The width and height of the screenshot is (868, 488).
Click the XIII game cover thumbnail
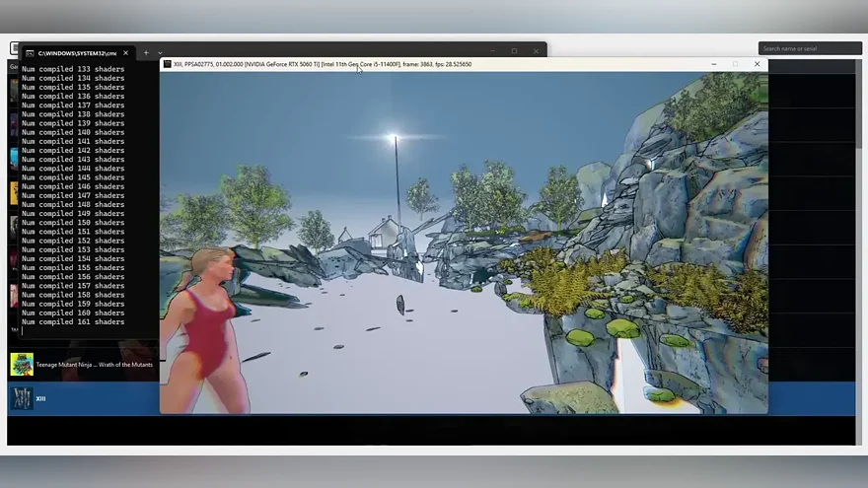[22, 398]
